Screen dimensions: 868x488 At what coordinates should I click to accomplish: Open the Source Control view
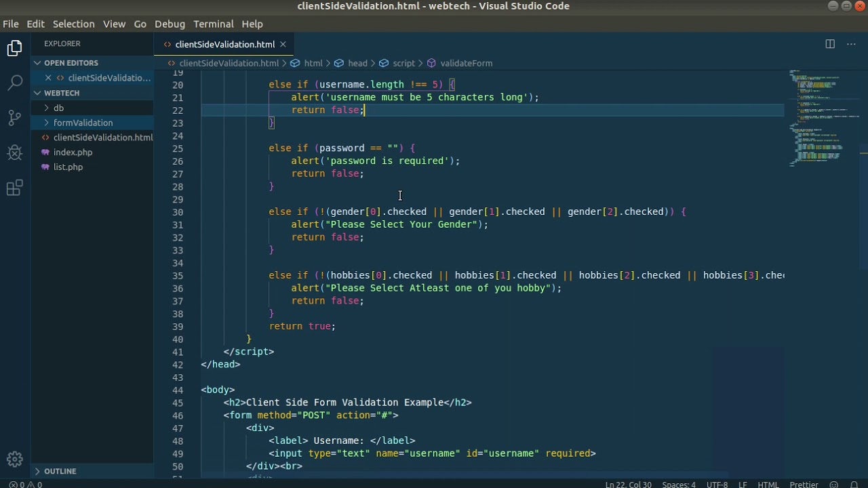15,118
